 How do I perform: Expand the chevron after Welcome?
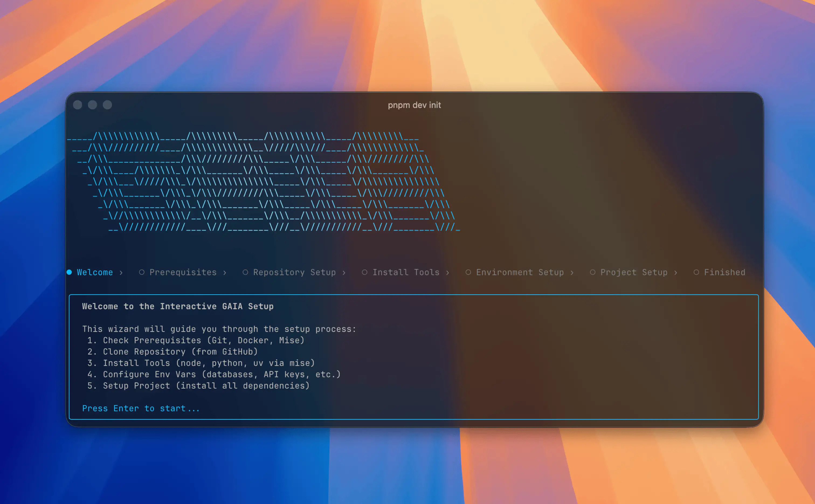121,272
